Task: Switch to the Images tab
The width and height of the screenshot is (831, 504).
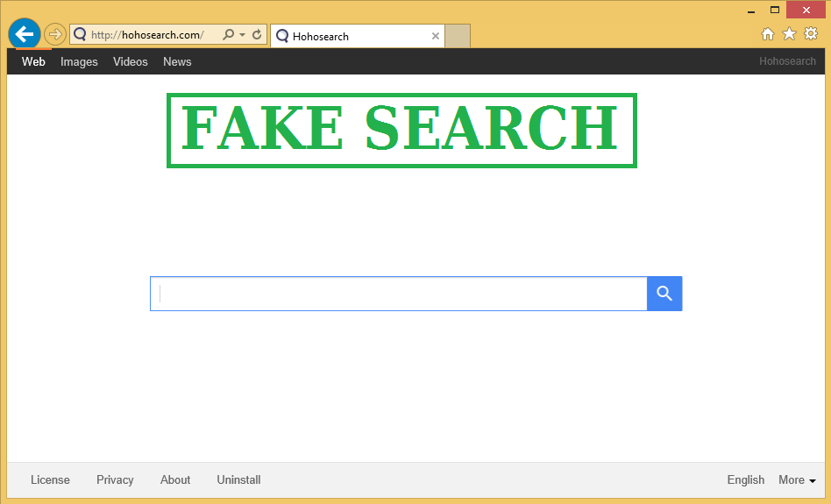Action: pyautogui.click(x=79, y=61)
